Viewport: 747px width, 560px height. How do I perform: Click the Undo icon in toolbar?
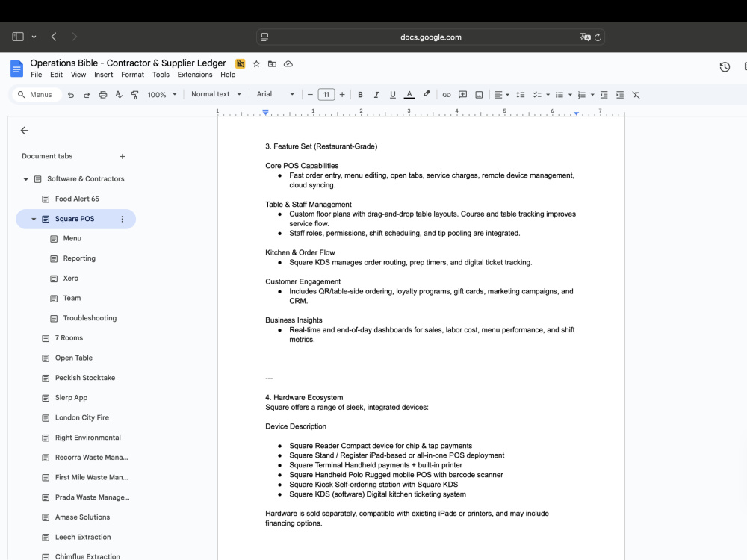[x=71, y=95]
